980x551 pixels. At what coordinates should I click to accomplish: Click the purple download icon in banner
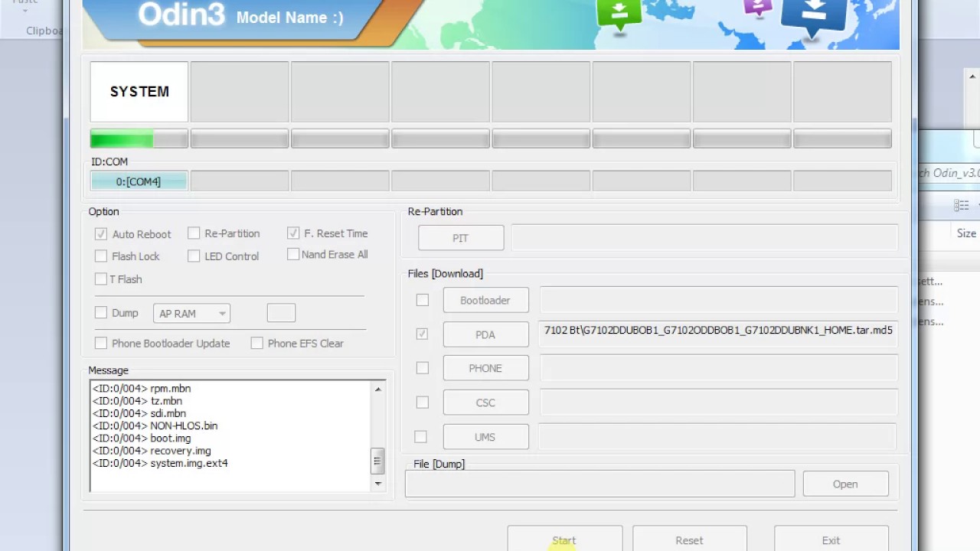click(x=758, y=8)
